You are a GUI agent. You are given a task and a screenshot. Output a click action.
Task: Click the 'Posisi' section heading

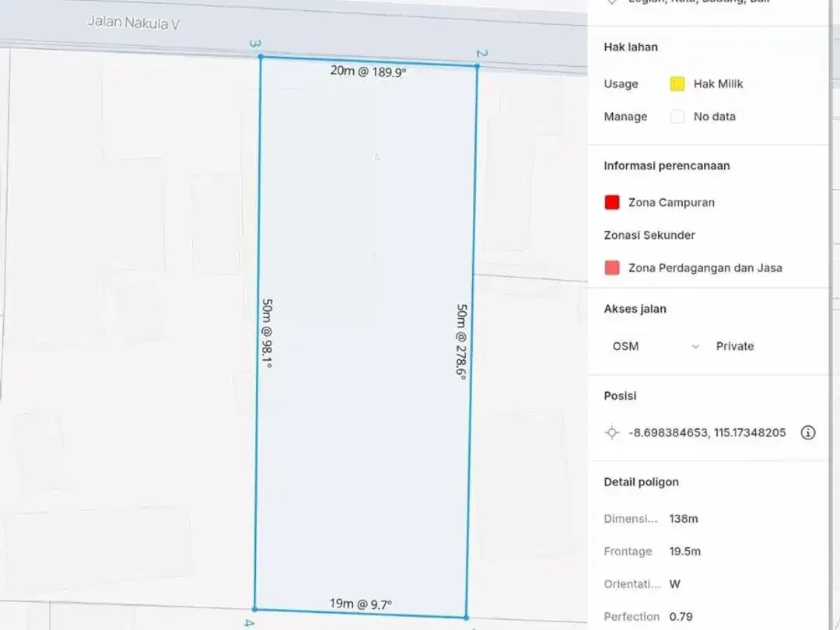[x=620, y=395]
